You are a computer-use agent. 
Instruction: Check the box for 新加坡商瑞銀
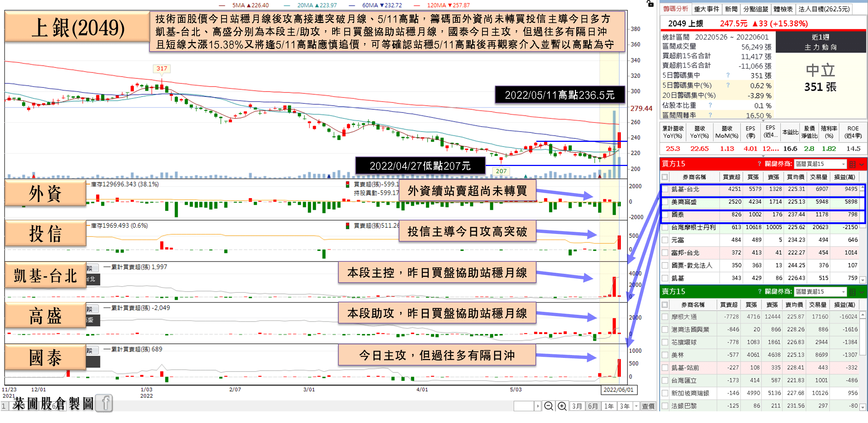click(x=665, y=393)
